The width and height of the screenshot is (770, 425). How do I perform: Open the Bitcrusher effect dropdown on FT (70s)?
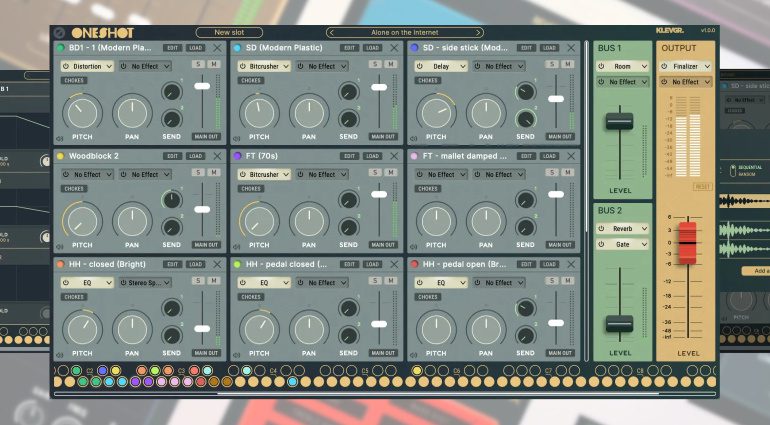point(263,174)
